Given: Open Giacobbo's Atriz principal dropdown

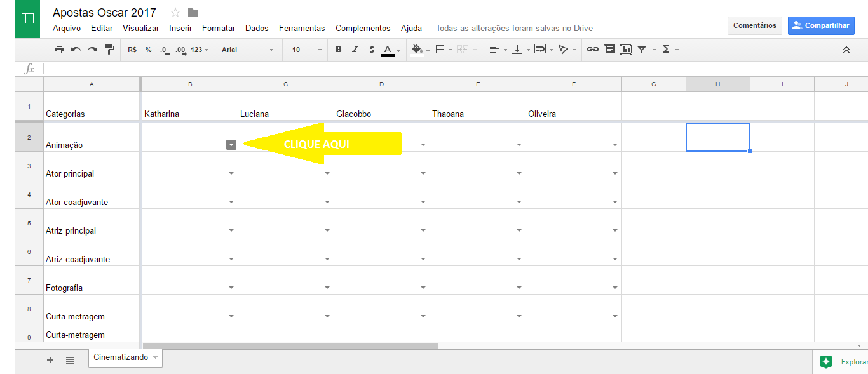Looking at the screenshot, I should pos(423,230).
